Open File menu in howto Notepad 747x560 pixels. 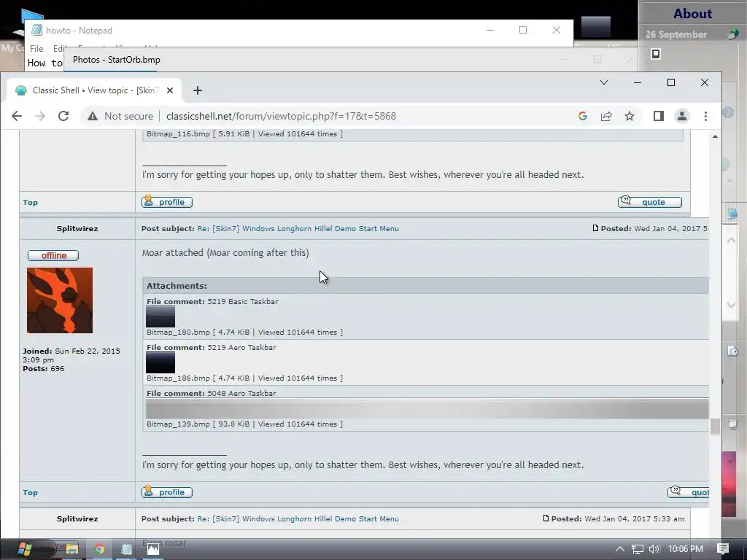tap(36, 49)
